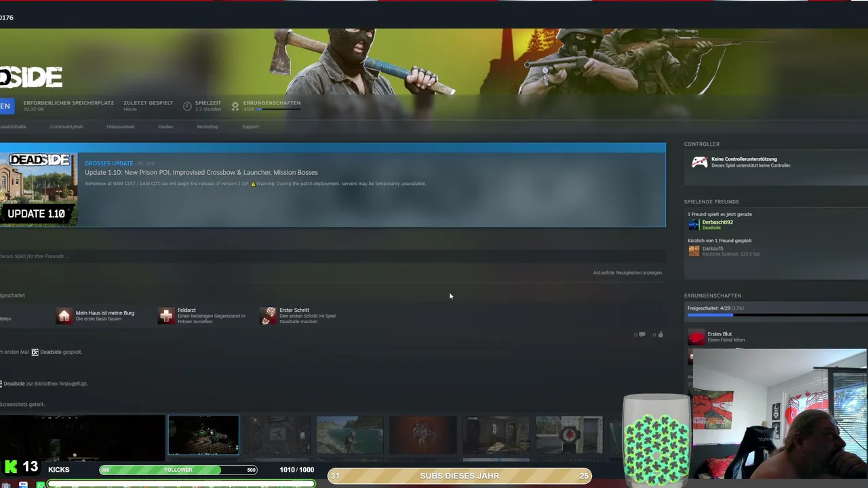
Task: Click the 'Zuletzt gespielt' info text
Action: pyautogui.click(x=148, y=106)
